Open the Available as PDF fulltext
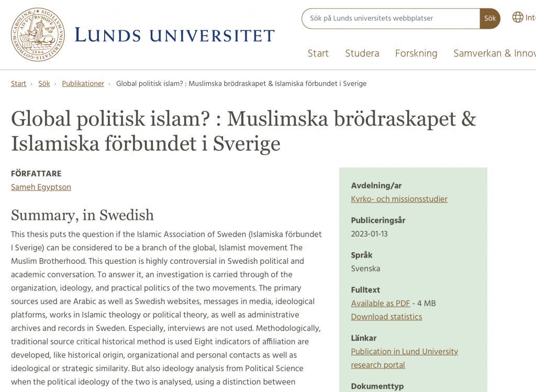The width and height of the screenshot is (536, 392). coord(380,304)
